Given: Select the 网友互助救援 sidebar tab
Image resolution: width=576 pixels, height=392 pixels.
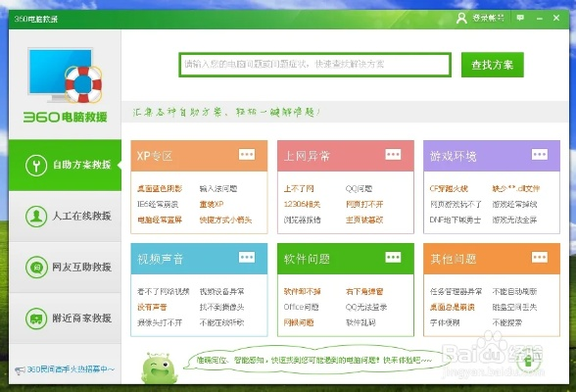Looking at the screenshot, I should (65, 268).
